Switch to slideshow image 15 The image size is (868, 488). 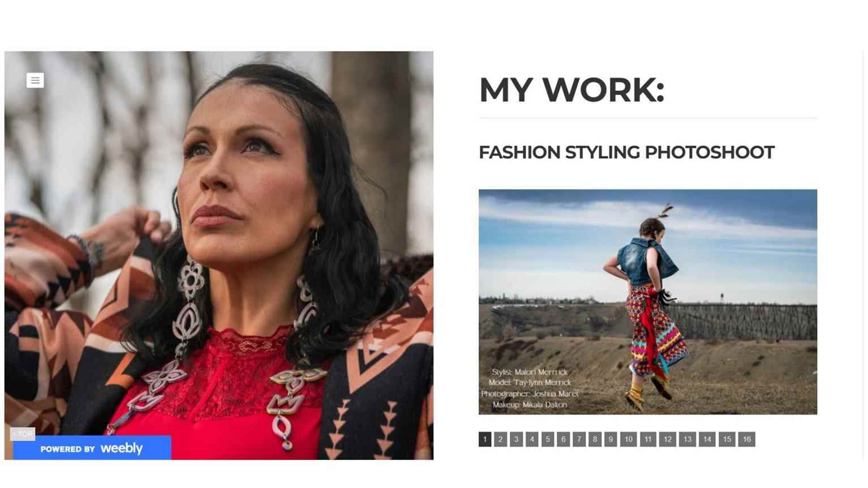727,439
